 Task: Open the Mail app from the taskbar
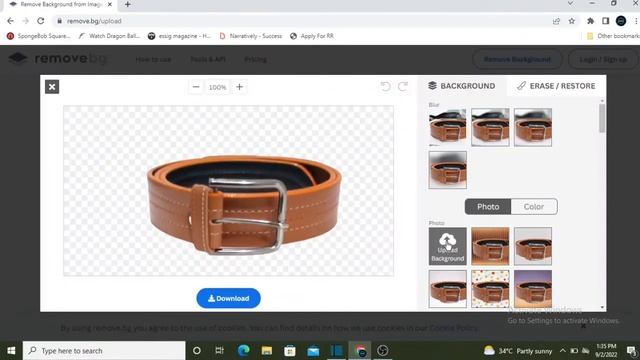pyautogui.click(x=313, y=351)
